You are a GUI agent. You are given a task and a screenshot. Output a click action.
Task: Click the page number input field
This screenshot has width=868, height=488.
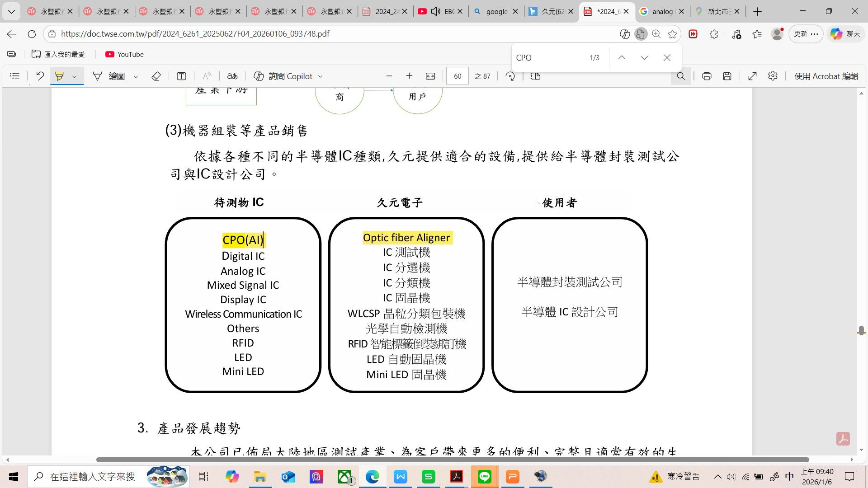click(x=458, y=76)
